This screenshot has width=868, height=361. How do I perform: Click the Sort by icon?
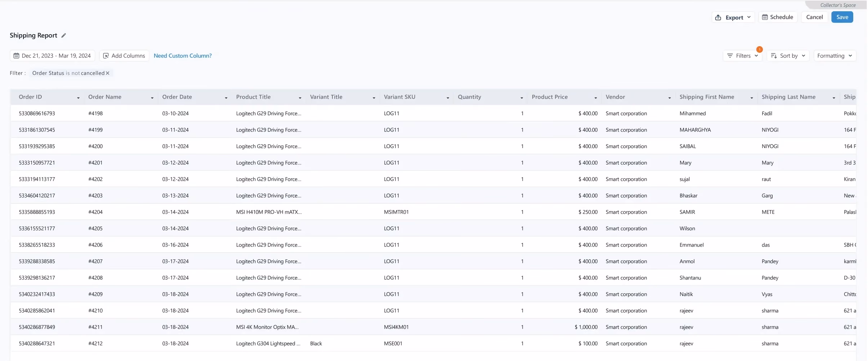click(x=774, y=56)
